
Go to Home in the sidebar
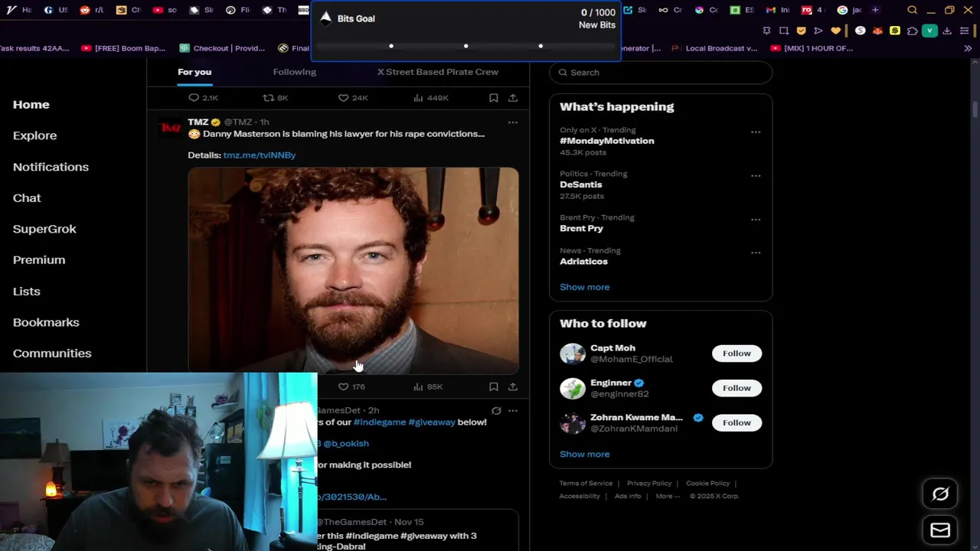pos(31,105)
